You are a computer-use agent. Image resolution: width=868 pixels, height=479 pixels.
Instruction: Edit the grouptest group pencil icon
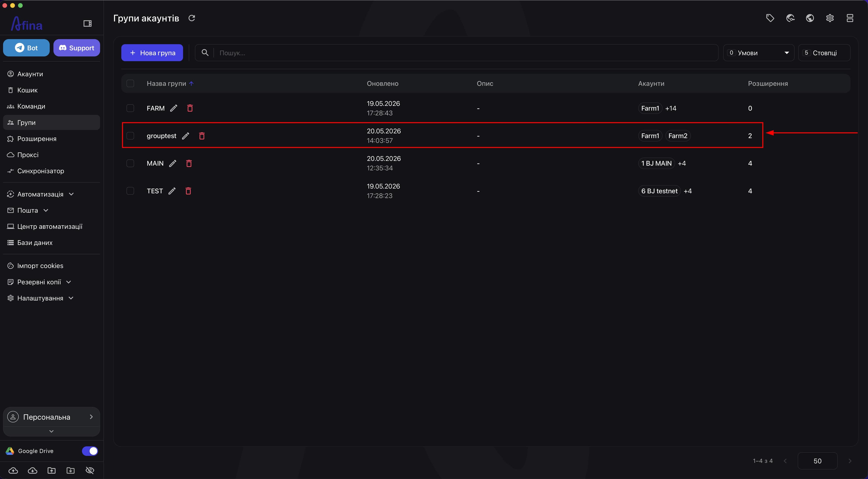click(x=186, y=136)
